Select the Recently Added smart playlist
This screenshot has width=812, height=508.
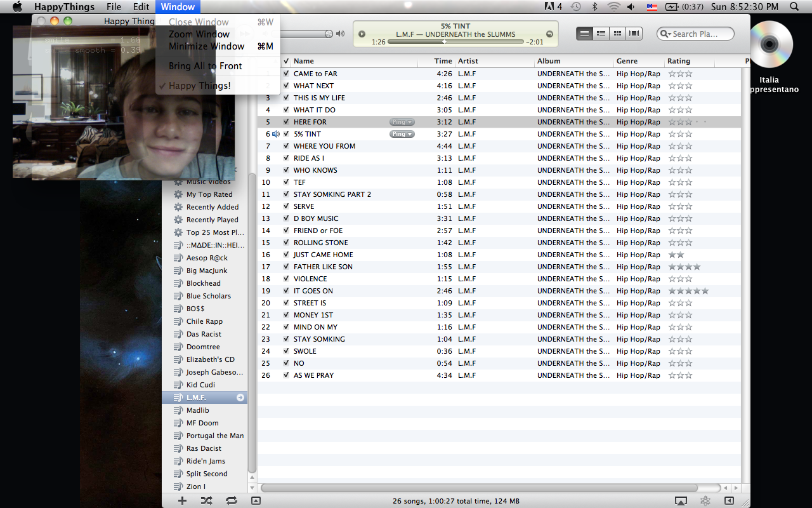pyautogui.click(x=213, y=207)
